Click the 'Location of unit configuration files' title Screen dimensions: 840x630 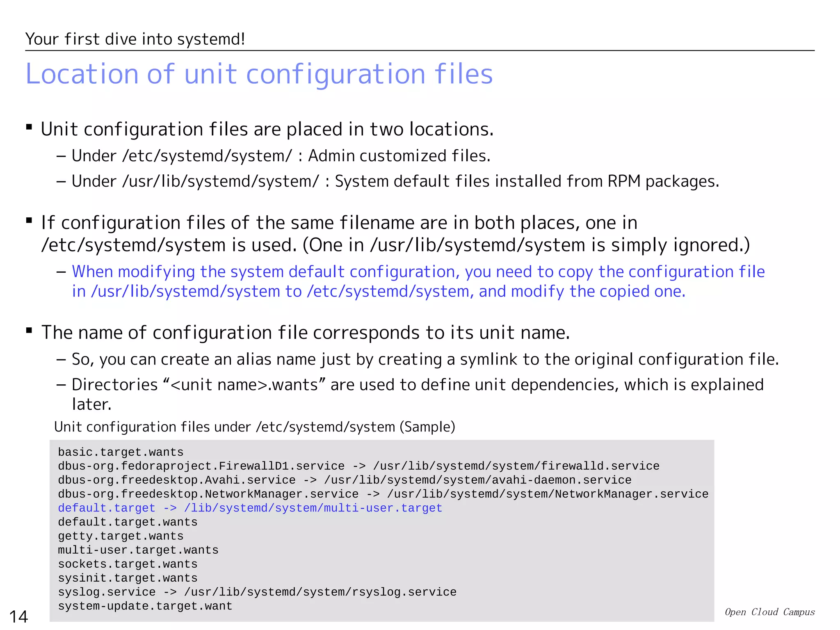click(259, 74)
